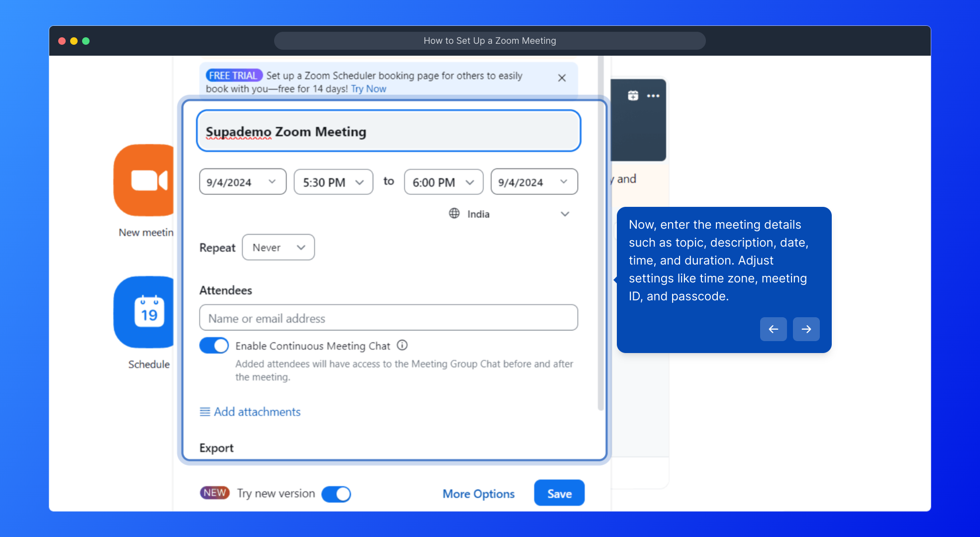
Task: Click the info icon beside Continuous Meeting Chat
Action: pos(402,345)
